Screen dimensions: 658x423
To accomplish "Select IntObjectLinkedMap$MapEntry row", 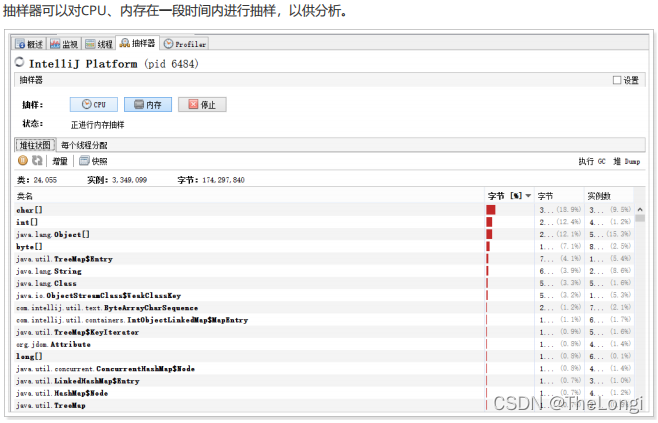I will (x=324, y=319).
